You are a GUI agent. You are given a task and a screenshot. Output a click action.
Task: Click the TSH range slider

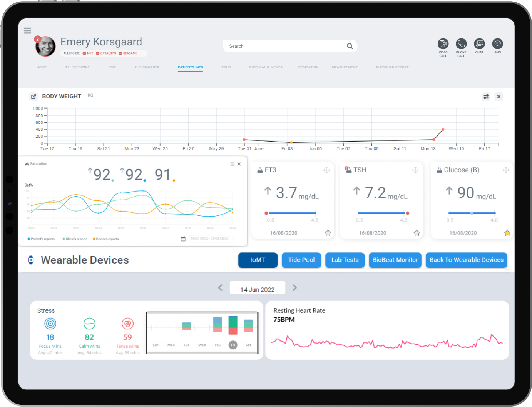point(383,213)
